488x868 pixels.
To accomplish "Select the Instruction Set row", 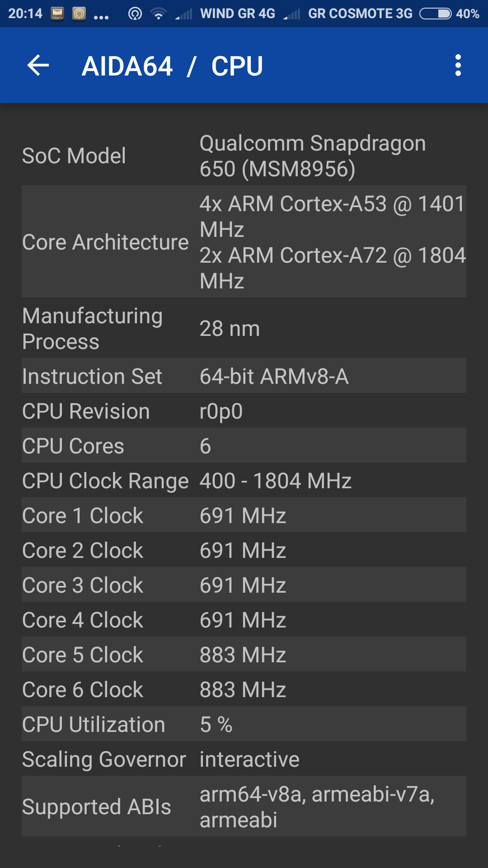I will pos(244,376).
